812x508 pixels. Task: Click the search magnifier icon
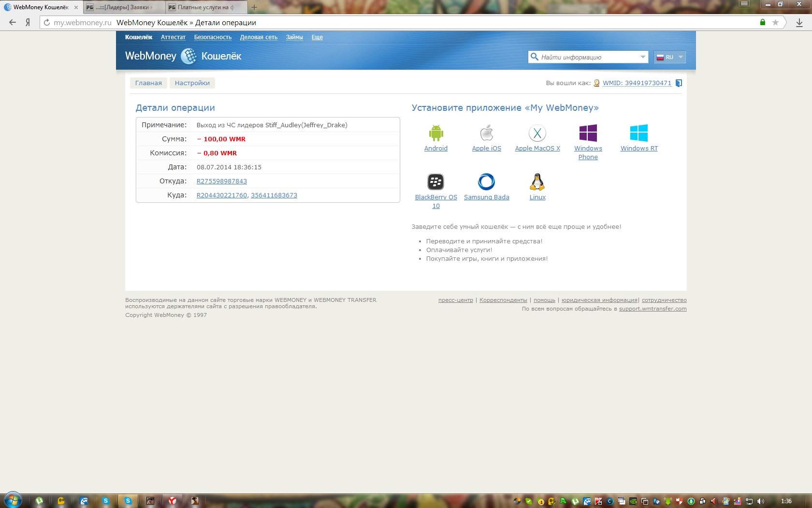(x=534, y=57)
